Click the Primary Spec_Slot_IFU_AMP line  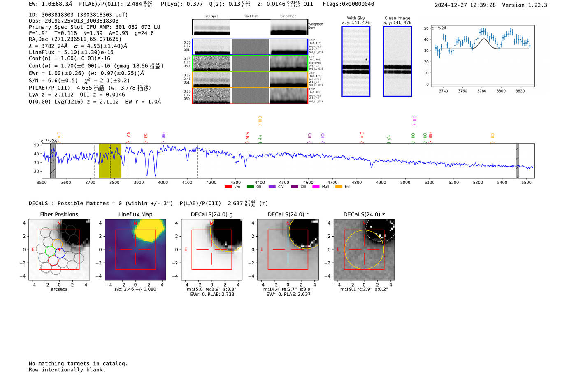95,27
